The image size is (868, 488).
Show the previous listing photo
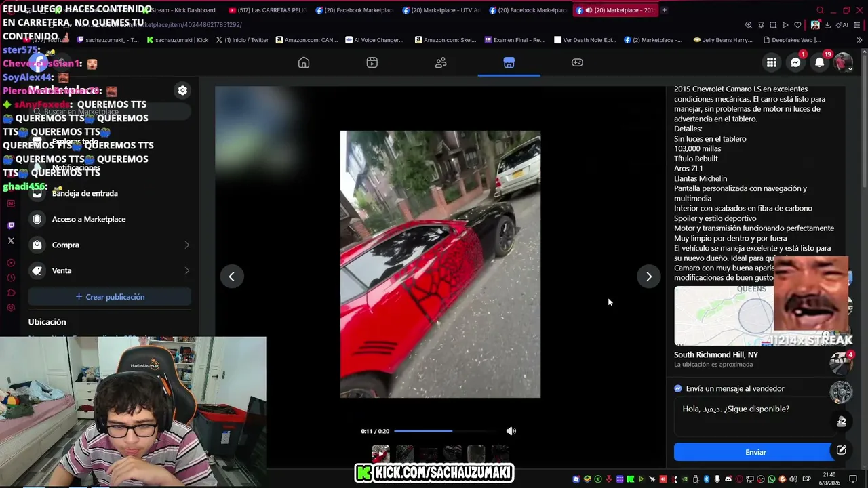click(x=232, y=277)
